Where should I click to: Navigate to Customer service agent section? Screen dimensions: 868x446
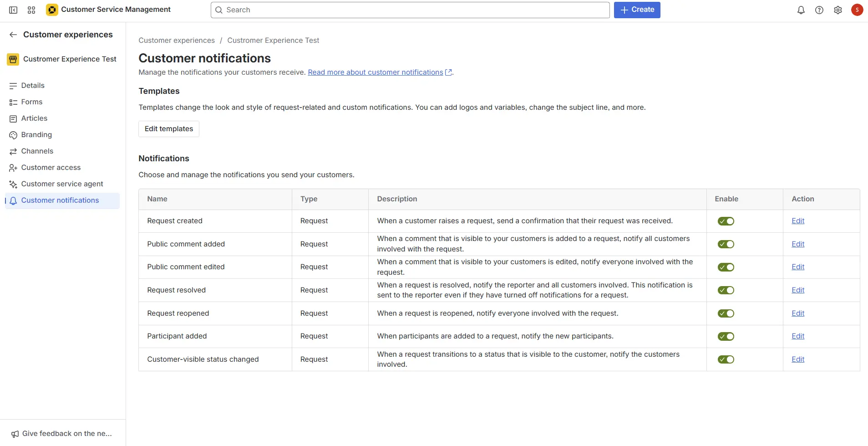coord(62,184)
